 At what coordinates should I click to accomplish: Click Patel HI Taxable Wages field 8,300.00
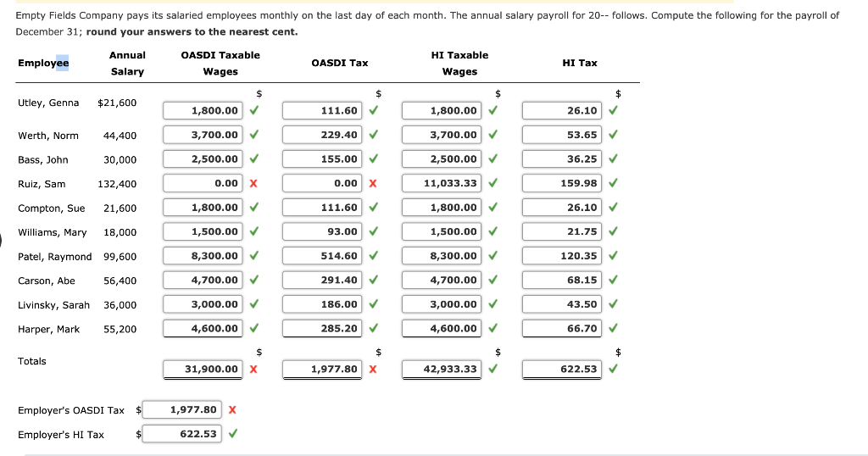[442, 256]
